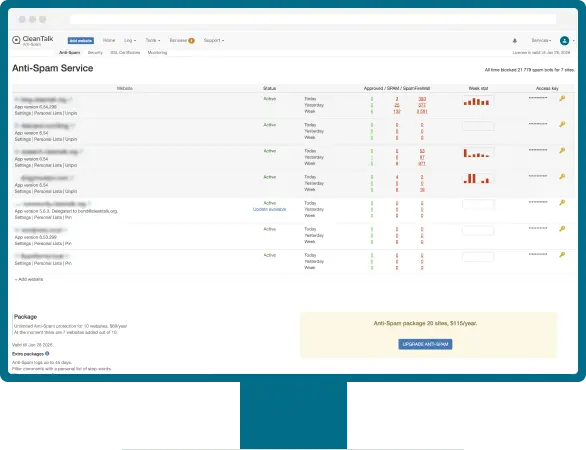Click week stat chart in App version 6.54.298 row
Viewport: 586px width, 450px height.
coord(478,101)
